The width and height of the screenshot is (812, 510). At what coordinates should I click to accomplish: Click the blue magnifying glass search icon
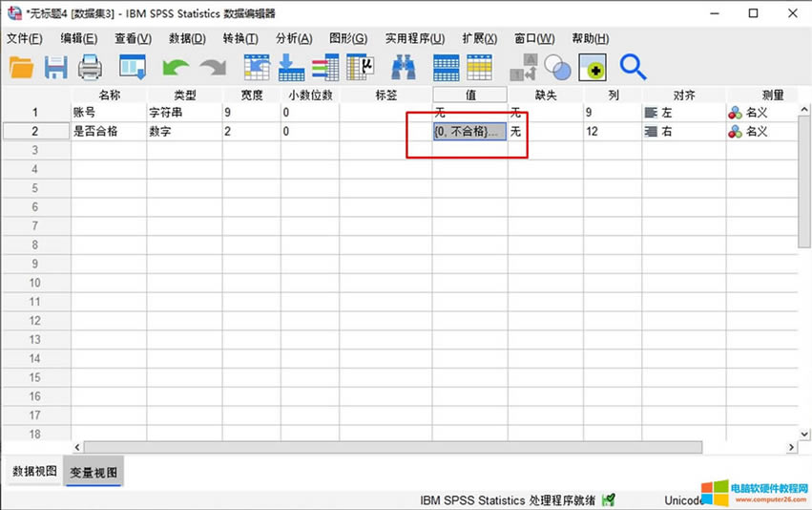tap(633, 67)
